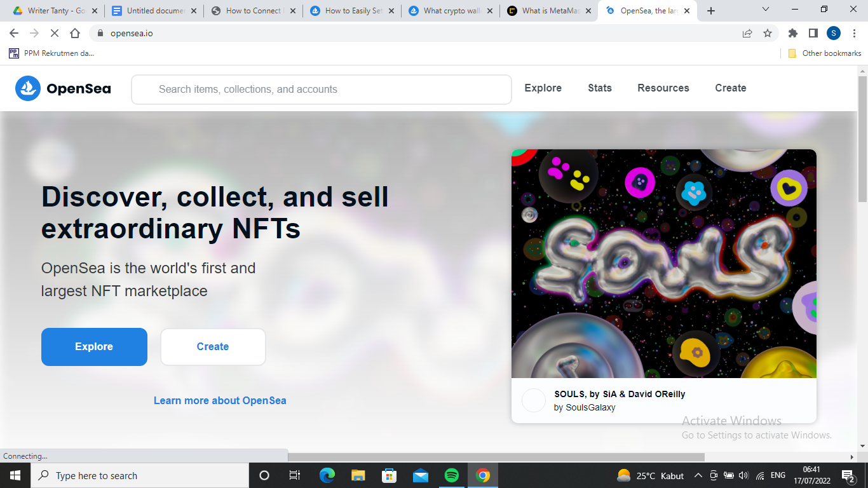Screen dimensions: 868x488
Task: Switch to What crypto wallet tab
Action: pyautogui.click(x=451, y=11)
